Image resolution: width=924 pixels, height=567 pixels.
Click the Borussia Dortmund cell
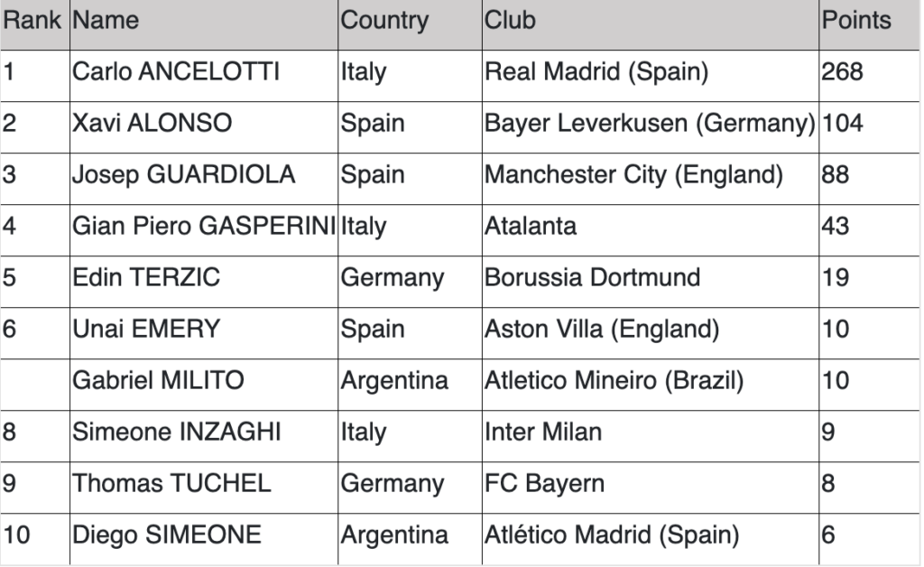[651, 282]
